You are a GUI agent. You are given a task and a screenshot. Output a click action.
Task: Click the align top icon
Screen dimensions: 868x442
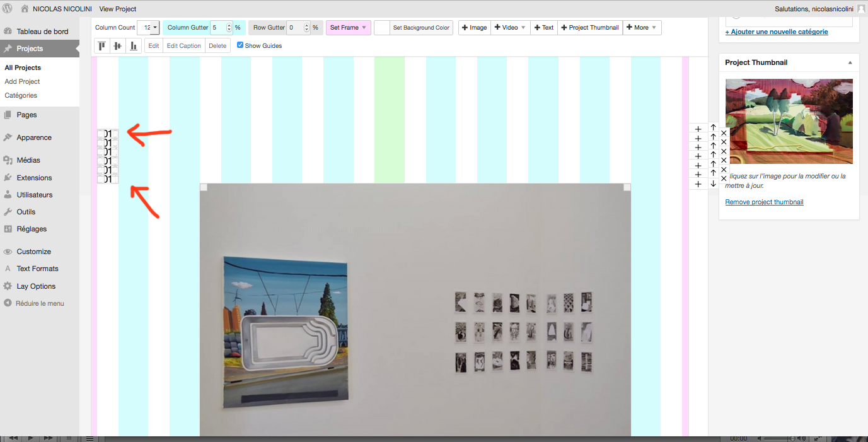click(101, 45)
